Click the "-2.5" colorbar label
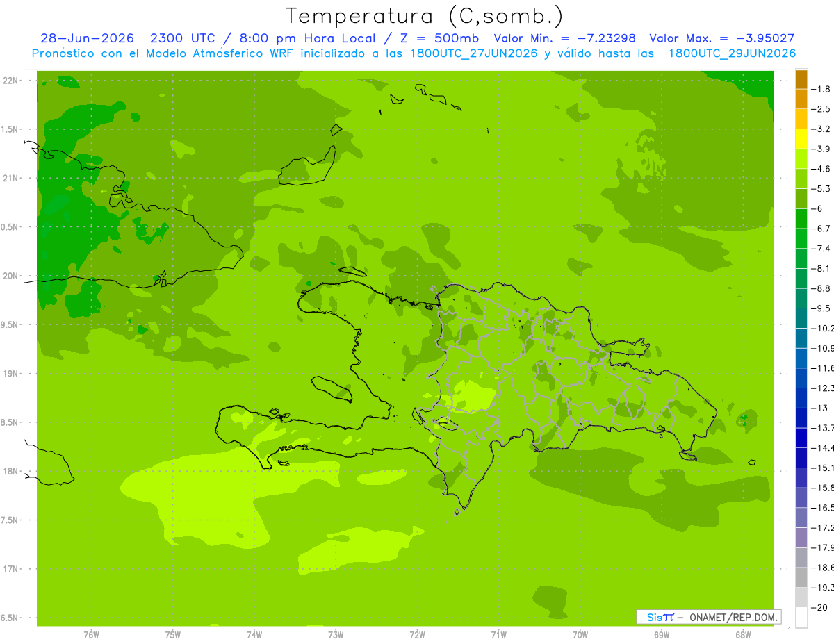 click(x=821, y=109)
